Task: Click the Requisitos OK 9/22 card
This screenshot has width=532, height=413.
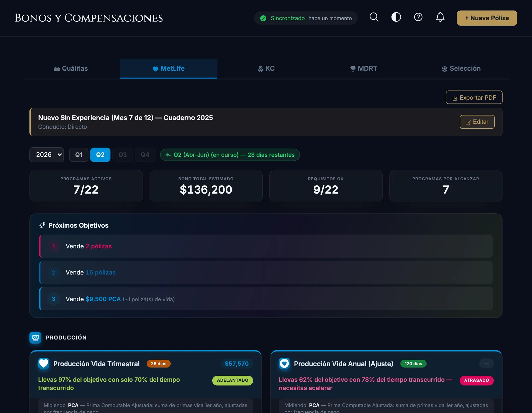Action: click(326, 186)
